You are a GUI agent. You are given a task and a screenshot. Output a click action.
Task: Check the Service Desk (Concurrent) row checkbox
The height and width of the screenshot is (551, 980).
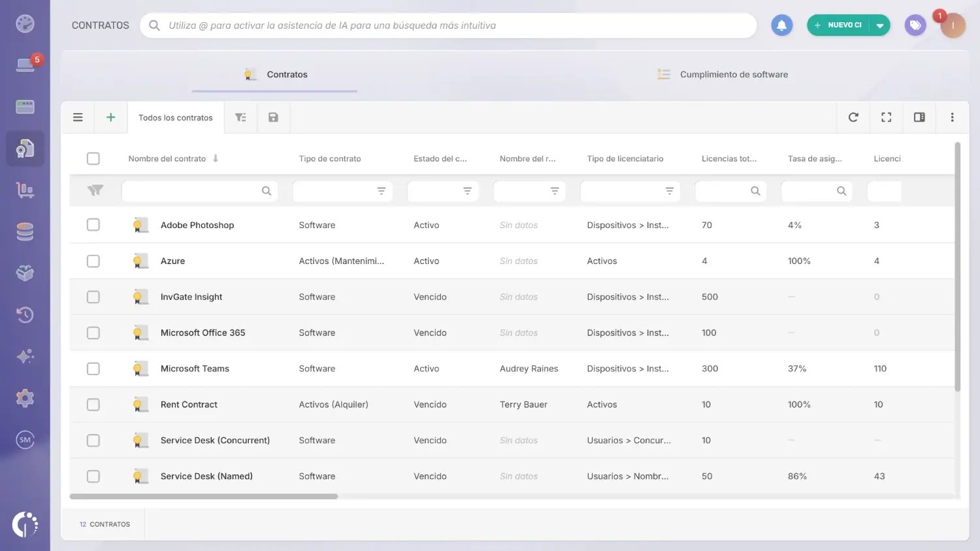pyautogui.click(x=93, y=441)
